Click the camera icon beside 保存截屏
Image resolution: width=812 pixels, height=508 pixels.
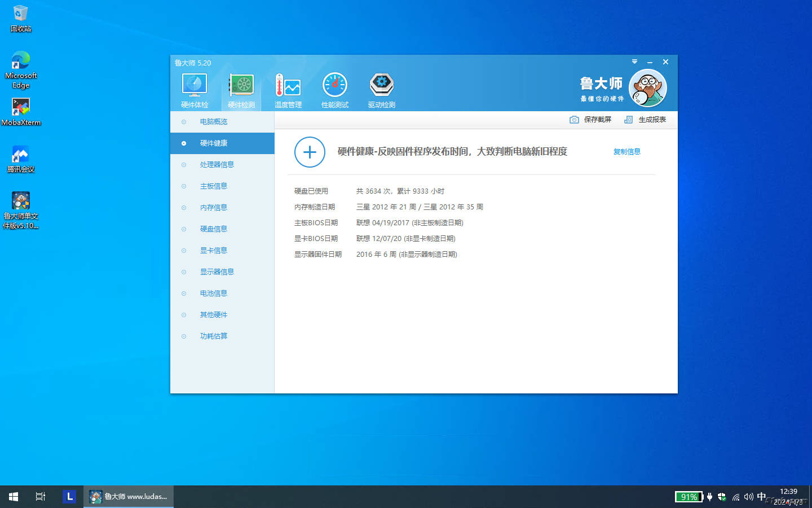pyautogui.click(x=574, y=120)
